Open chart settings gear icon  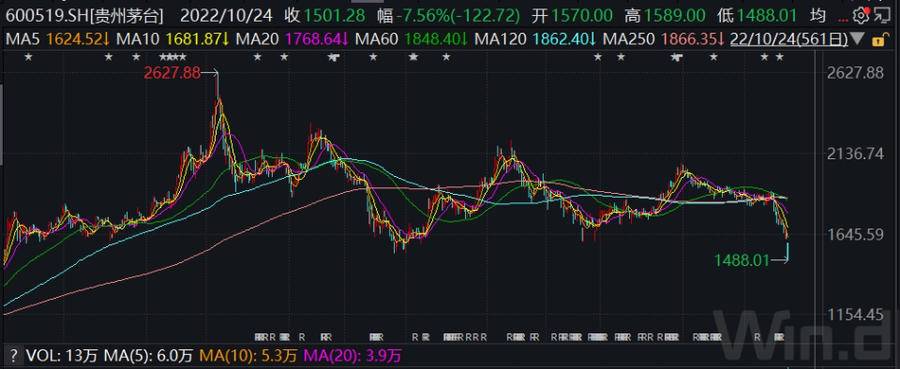coord(859,16)
